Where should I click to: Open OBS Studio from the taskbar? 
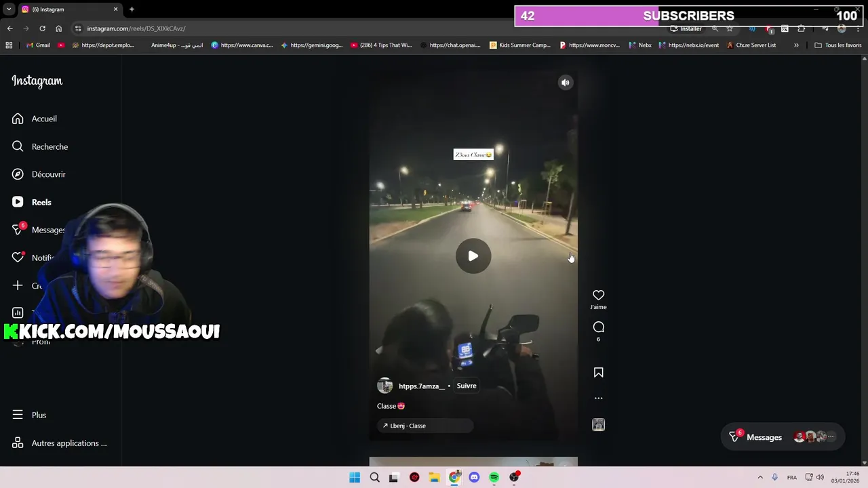[x=514, y=477]
